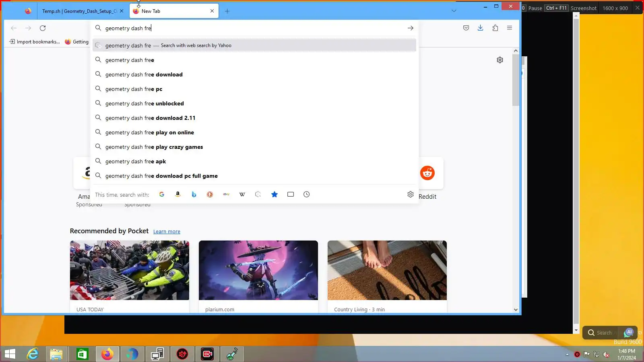644x362 pixels.
Task: Show hidden system tray icons arrow
Action: 567,354
